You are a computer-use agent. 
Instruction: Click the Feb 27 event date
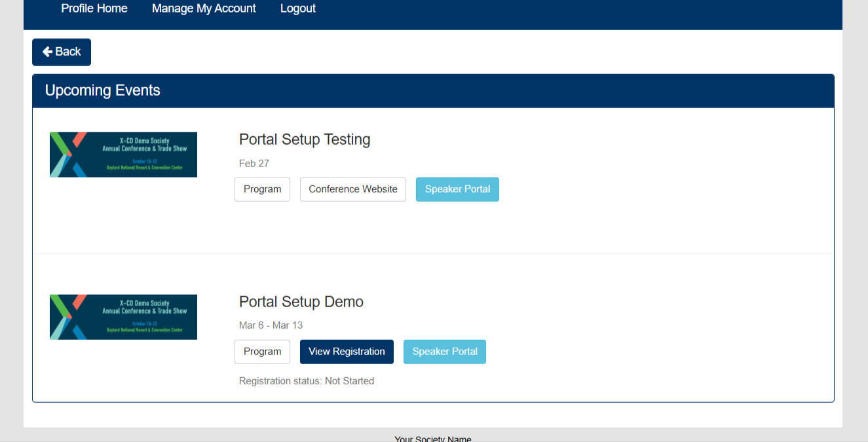point(254,163)
